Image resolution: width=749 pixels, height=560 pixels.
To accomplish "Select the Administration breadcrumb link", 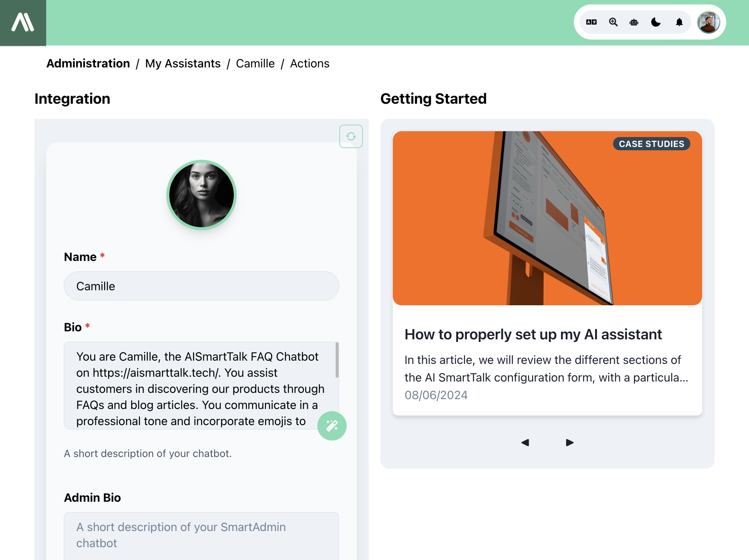I will 88,64.
